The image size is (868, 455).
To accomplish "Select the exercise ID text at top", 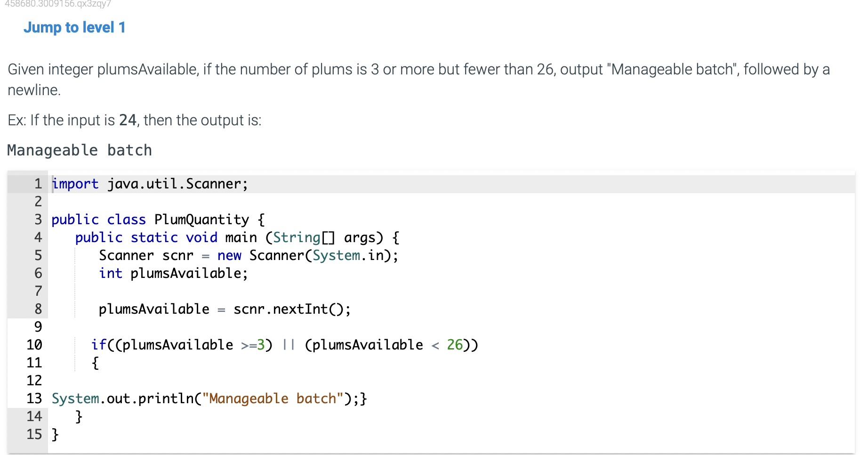I will click(x=56, y=5).
